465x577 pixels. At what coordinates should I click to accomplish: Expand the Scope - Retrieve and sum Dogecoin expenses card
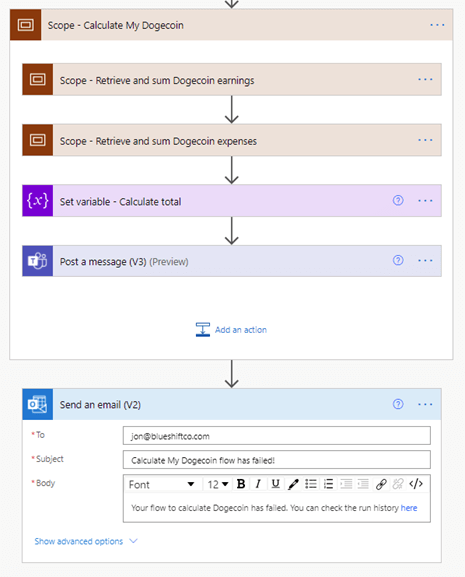pyautogui.click(x=232, y=140)
